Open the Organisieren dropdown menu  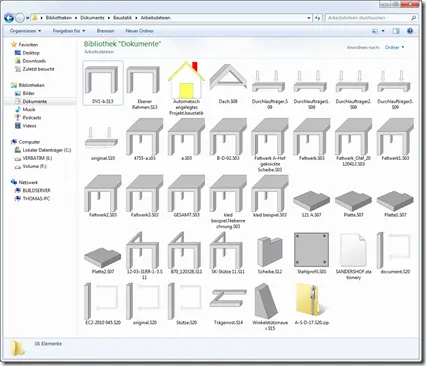pyautogui.click(x=25, y=31)
